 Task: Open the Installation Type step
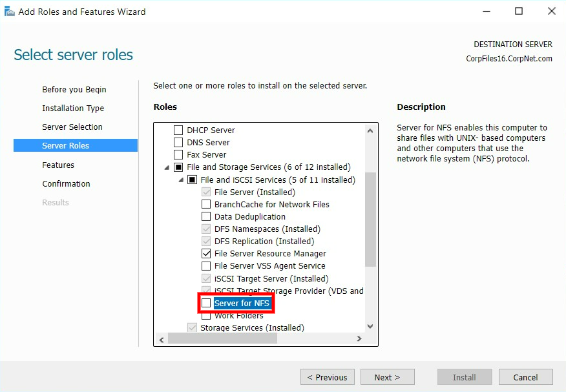74,108
